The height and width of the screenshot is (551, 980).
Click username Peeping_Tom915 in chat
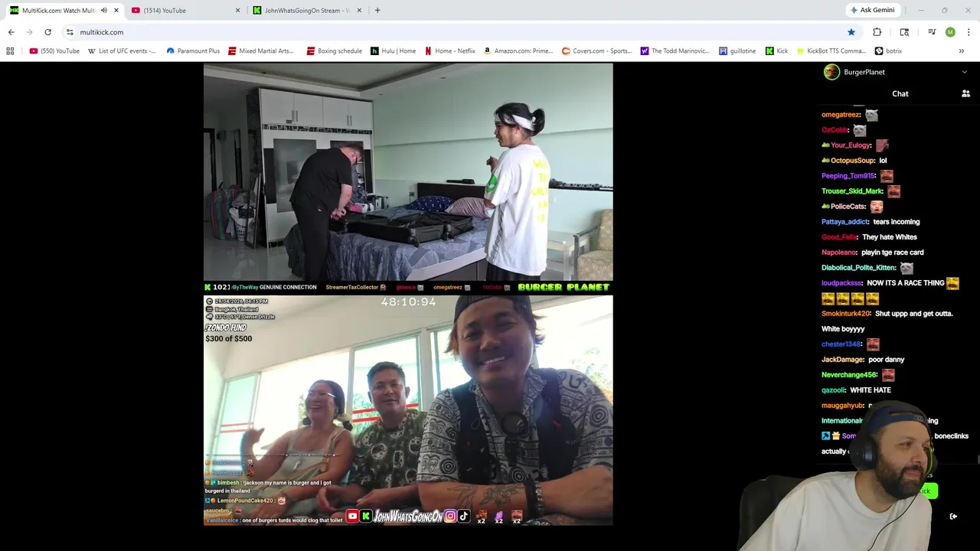pyautogui.click(x=848, y=176)
